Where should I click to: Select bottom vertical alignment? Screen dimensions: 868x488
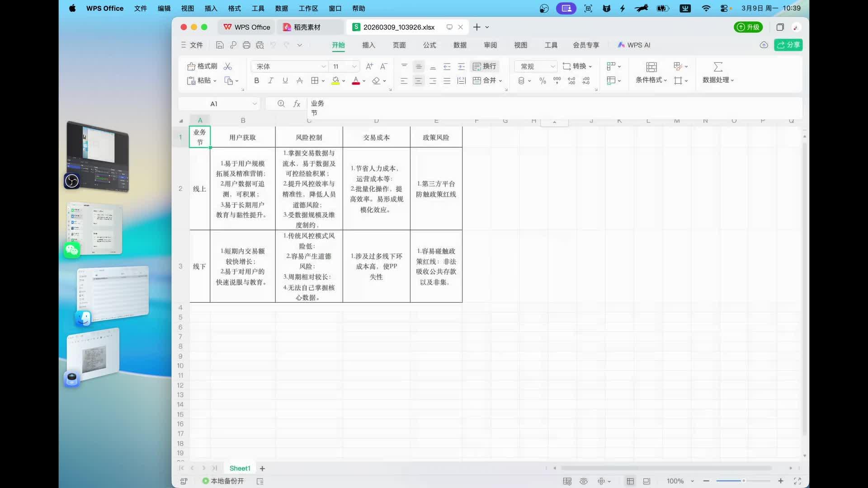click(433, 66)
